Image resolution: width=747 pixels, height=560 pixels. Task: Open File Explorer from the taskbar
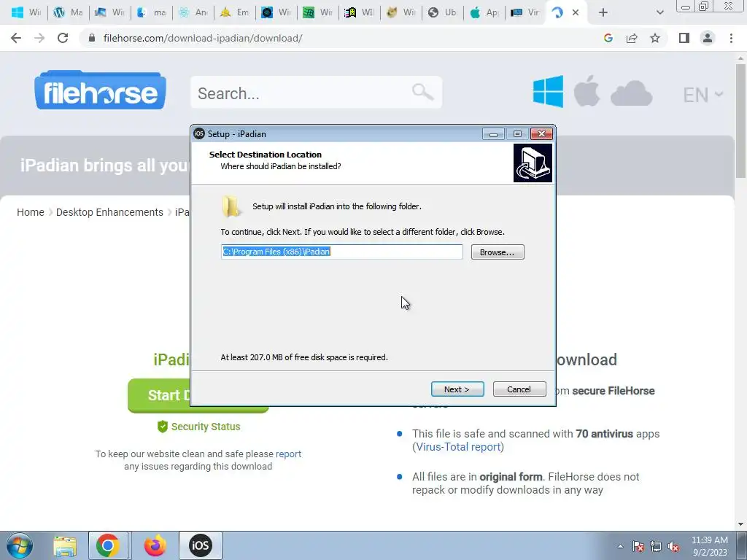pos(65,545)
